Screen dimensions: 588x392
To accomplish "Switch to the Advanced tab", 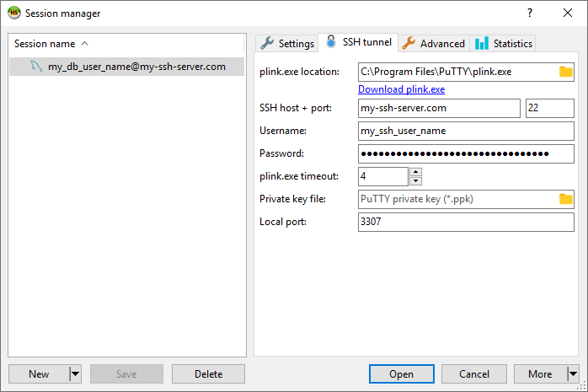I will pyautogui.click(x=434, y=44).
